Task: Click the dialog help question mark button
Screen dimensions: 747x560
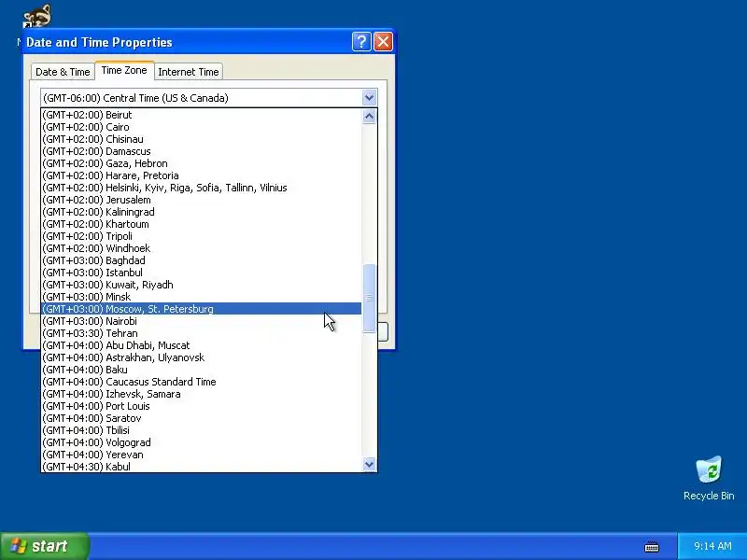Action: point(361,42)
